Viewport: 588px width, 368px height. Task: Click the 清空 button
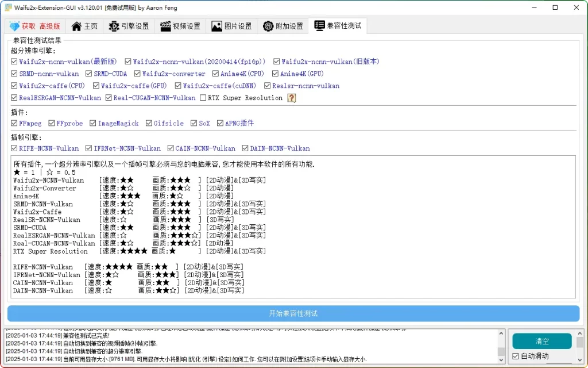542,341
